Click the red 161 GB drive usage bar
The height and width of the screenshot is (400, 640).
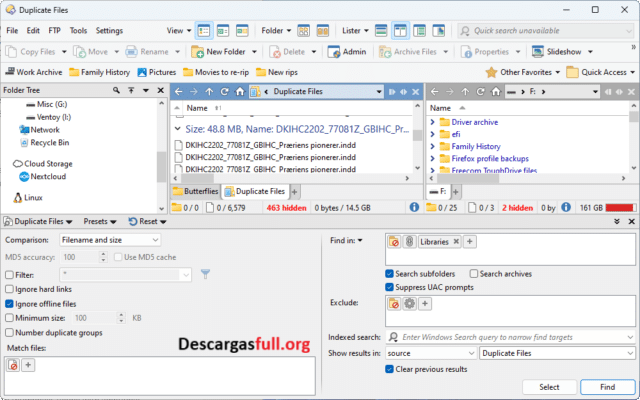[x=620, y=208]
